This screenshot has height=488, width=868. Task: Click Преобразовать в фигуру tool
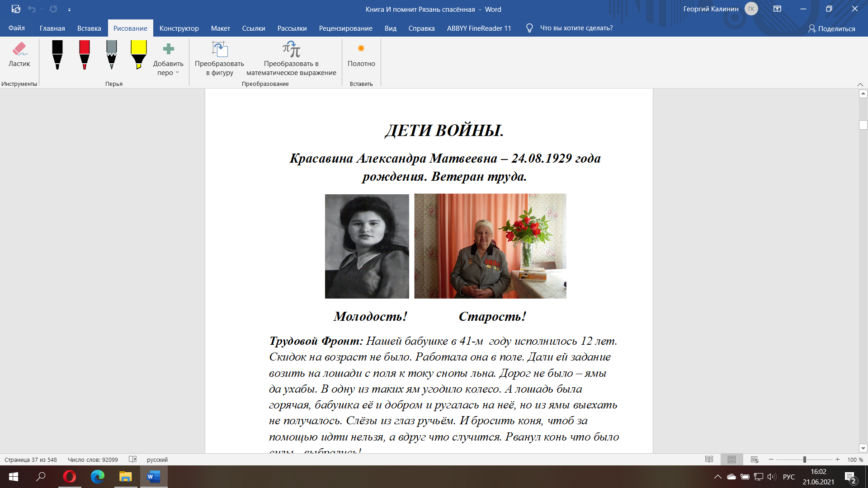tap(219, 59)
